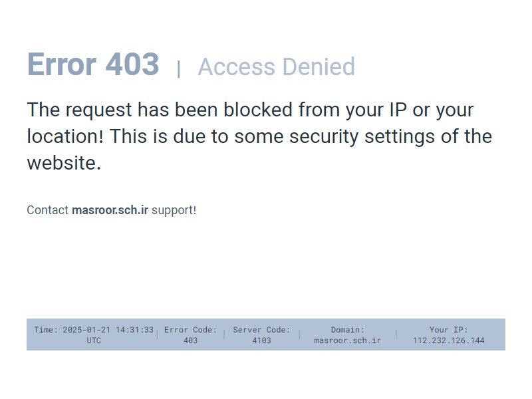The width and height of the screenshot is (532, 399).
Task: Click the bold masroor.sch.ir support contact link
Action: (110, 210)
